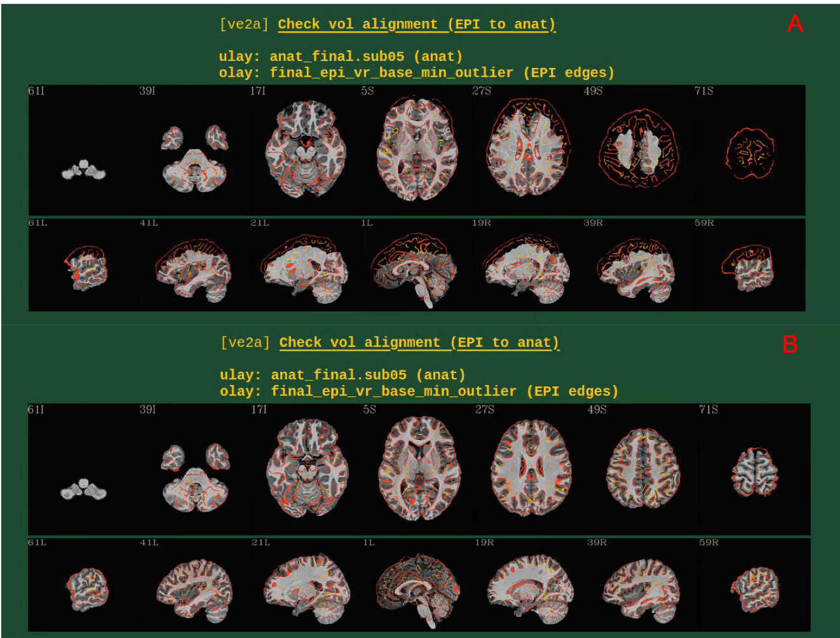Select the olay final_epi_vr_base_min_outlier line in panel B
Image resolution: width=840 pixels, height=638 pixels.
(x=419, y=391)
